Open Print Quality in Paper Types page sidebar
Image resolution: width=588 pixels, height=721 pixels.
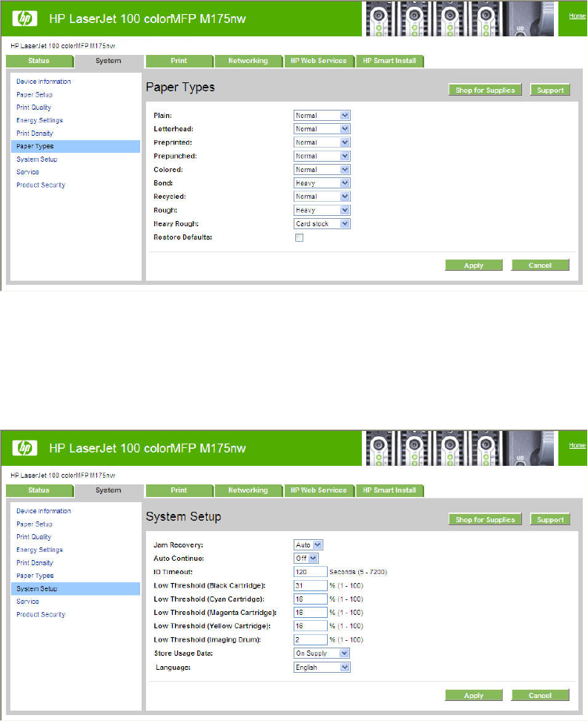pyautogui.click(x=34, y=108)
